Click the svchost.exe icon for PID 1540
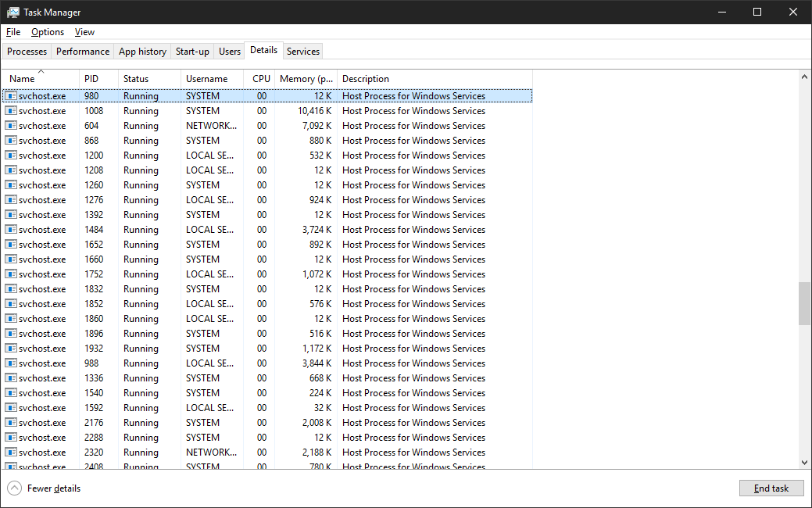Screen dimensions: 812x508 pos(11,392)
